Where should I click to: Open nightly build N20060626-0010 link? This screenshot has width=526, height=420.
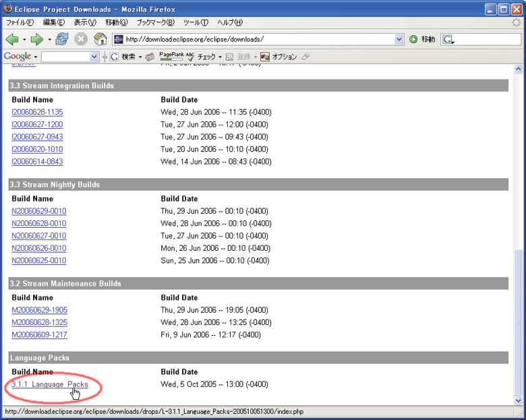click(39, 248)
